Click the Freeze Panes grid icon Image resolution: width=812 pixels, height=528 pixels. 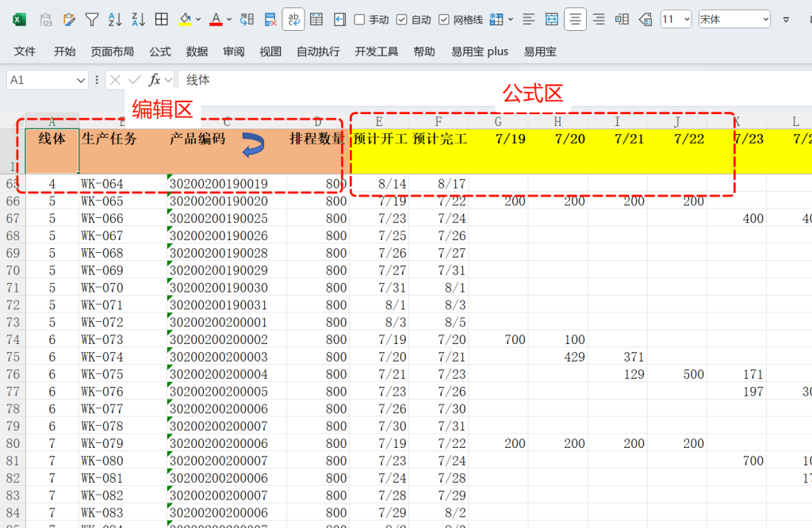(x=496, y=20)
